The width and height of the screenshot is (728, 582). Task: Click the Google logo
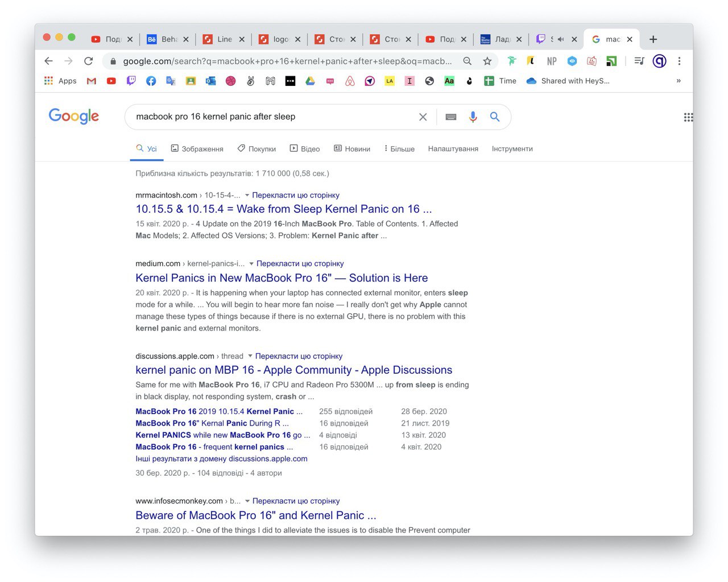pos(74,116)
